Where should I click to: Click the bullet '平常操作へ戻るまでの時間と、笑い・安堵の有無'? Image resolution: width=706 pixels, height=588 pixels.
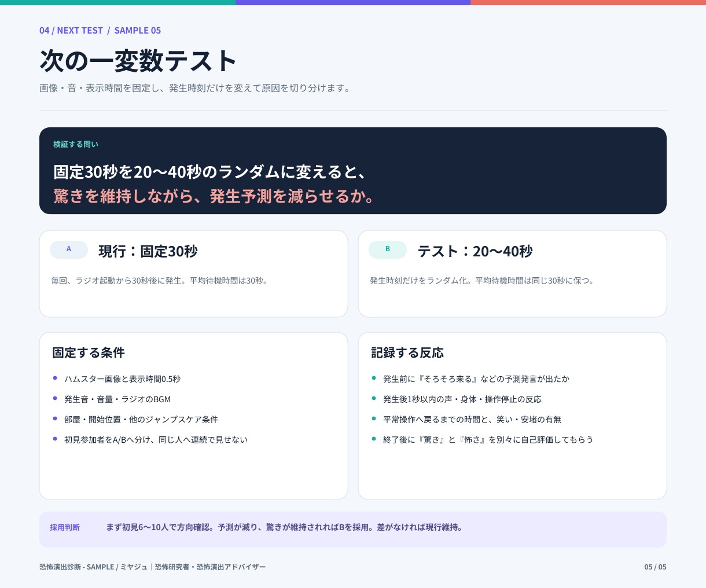pyautogui.click(x=472, y=420)
